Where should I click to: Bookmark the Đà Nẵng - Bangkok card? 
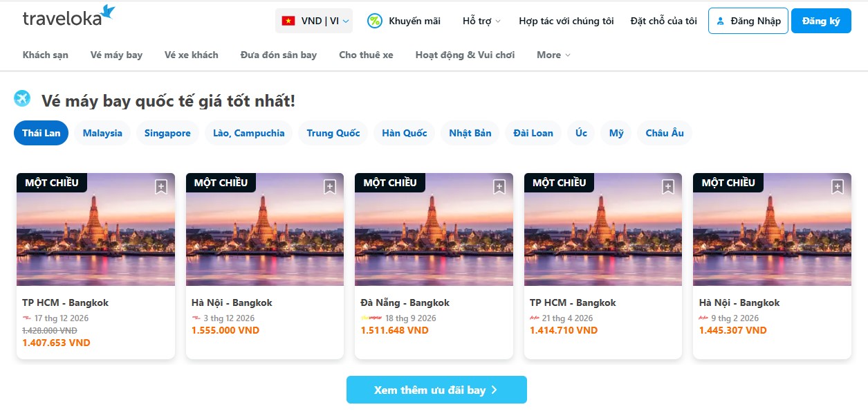click(499, 187)
